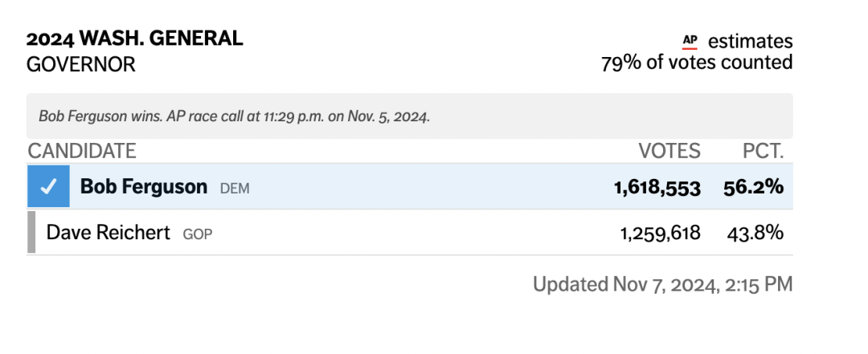868x354 pixels.
Task: Click the VOTES column header
Action: pos(669,151)
